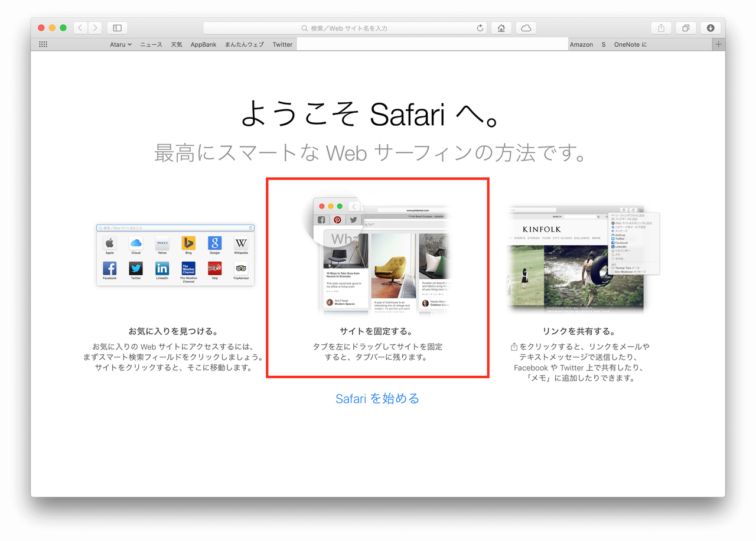Open the まんたんウェブ bookmark

[245, 44]
